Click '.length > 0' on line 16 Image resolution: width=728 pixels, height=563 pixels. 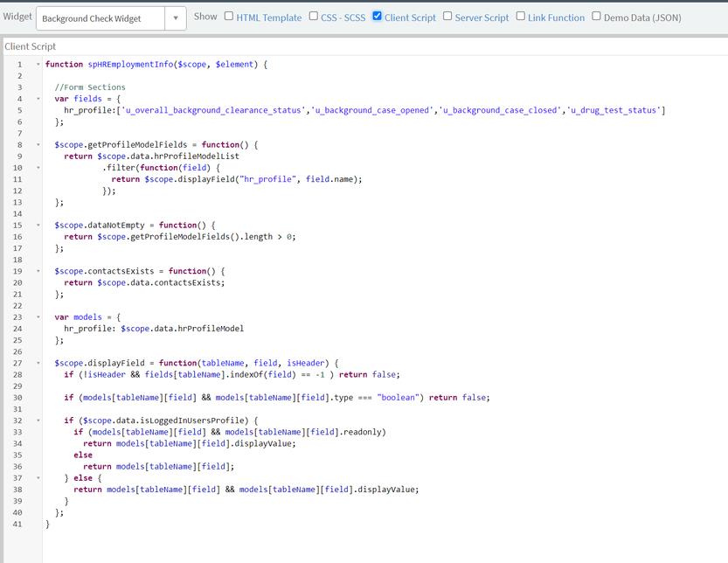(266, 237)
